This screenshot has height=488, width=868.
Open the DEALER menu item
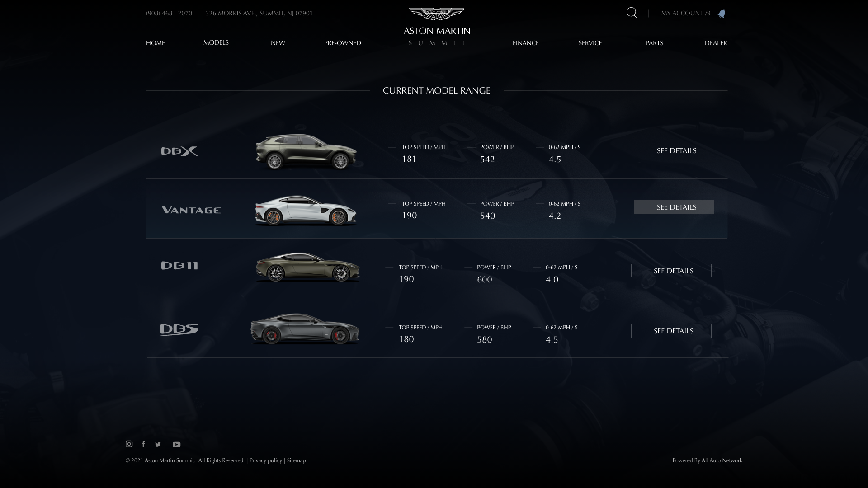(716, 43)
